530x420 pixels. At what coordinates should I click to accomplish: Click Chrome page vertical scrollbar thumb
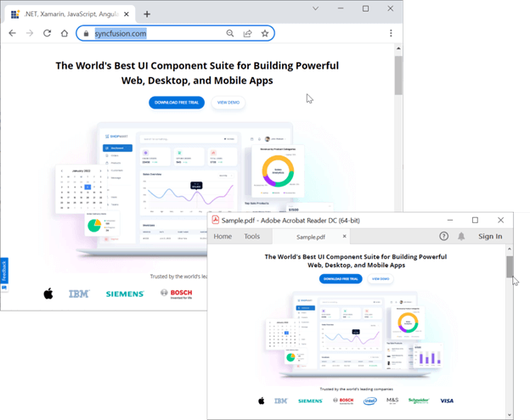398,75
